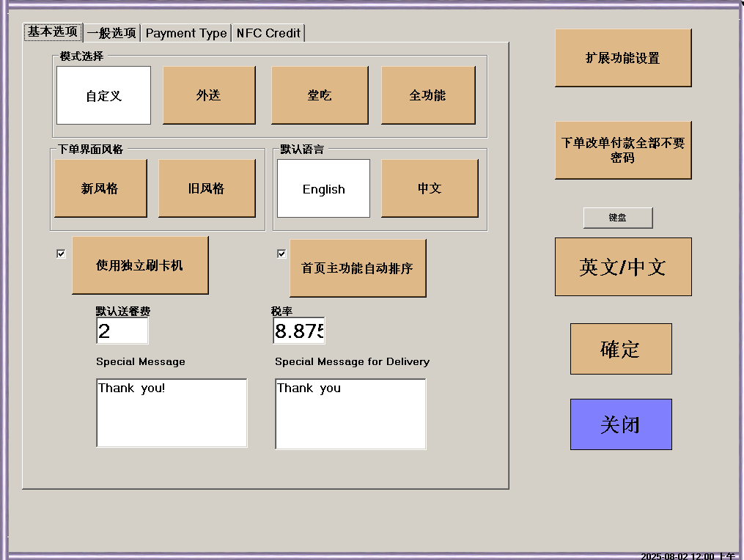Screen dimensions: 744x560
Task: Click the 默认送餐费 input field
Action: [122, 331]
